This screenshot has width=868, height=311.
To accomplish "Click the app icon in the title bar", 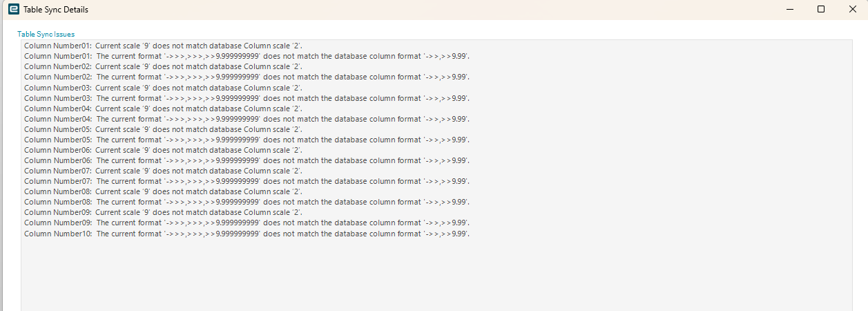I will pos(13,10).
